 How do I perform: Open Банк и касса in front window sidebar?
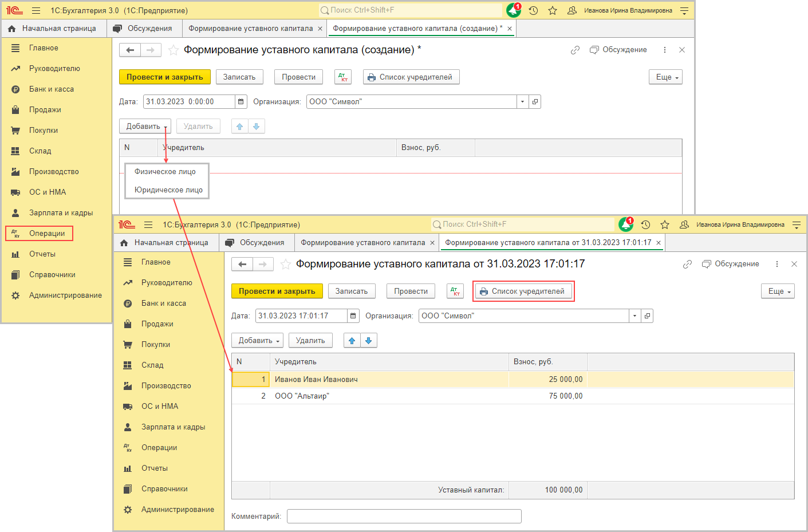tap(164, 304)
